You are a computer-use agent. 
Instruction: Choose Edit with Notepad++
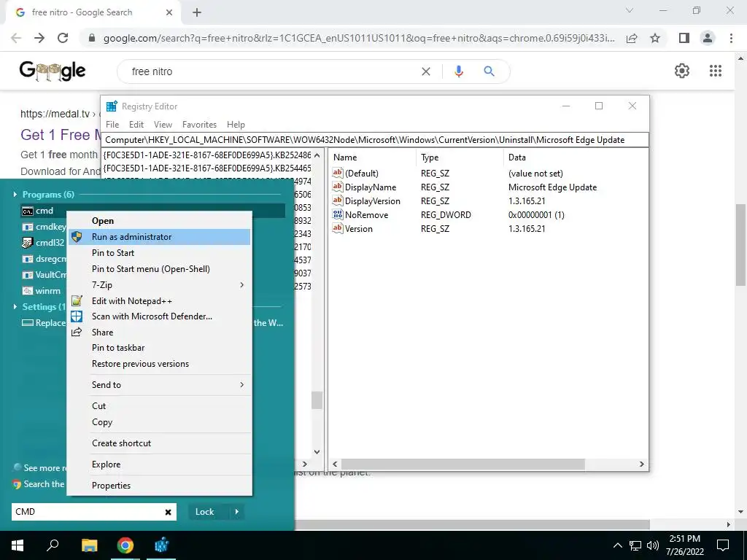pos(159,301)
